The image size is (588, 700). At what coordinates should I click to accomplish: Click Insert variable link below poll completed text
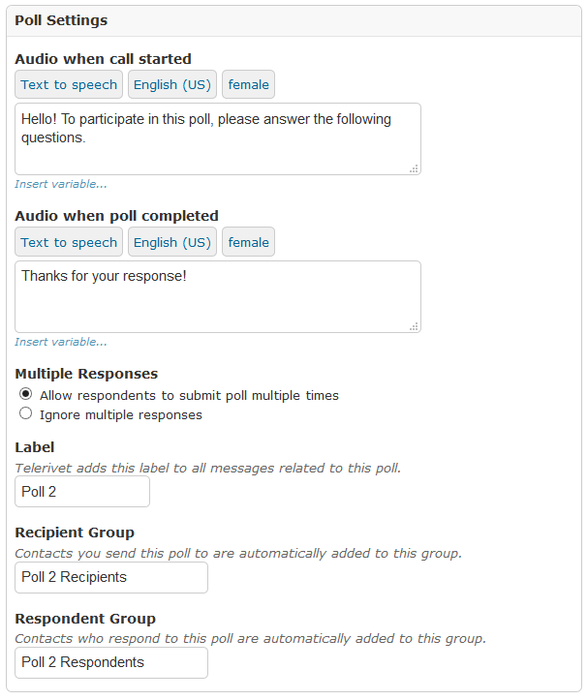coord(61,342)
